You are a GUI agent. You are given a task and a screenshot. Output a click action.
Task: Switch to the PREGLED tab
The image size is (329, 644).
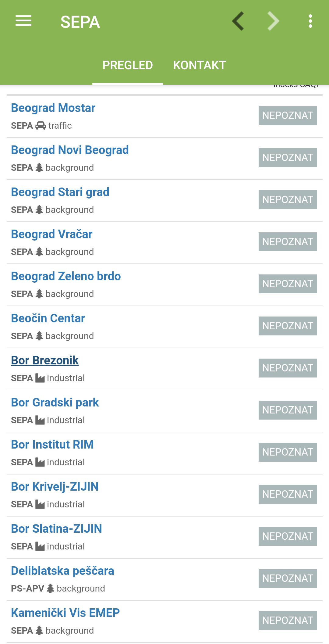[x=128, y=65]
